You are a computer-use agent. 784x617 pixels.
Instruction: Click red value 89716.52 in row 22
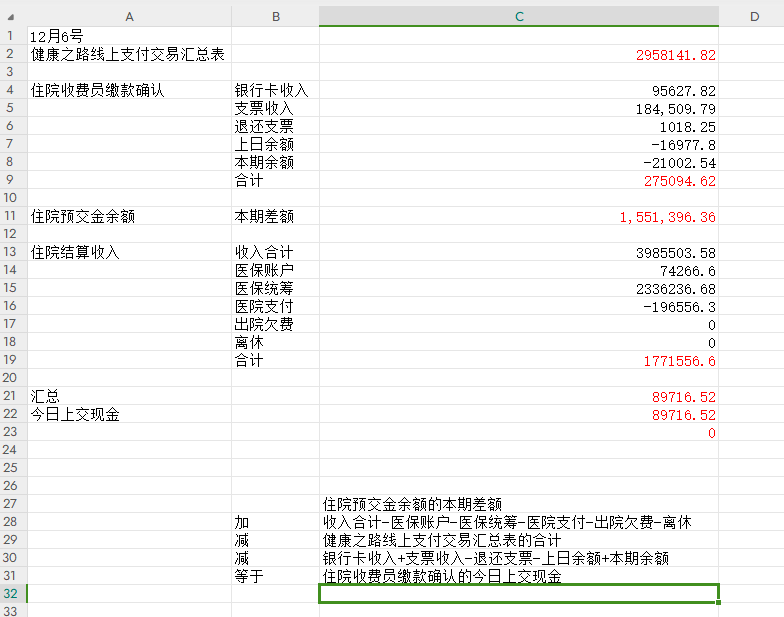(x=684, y=414)
